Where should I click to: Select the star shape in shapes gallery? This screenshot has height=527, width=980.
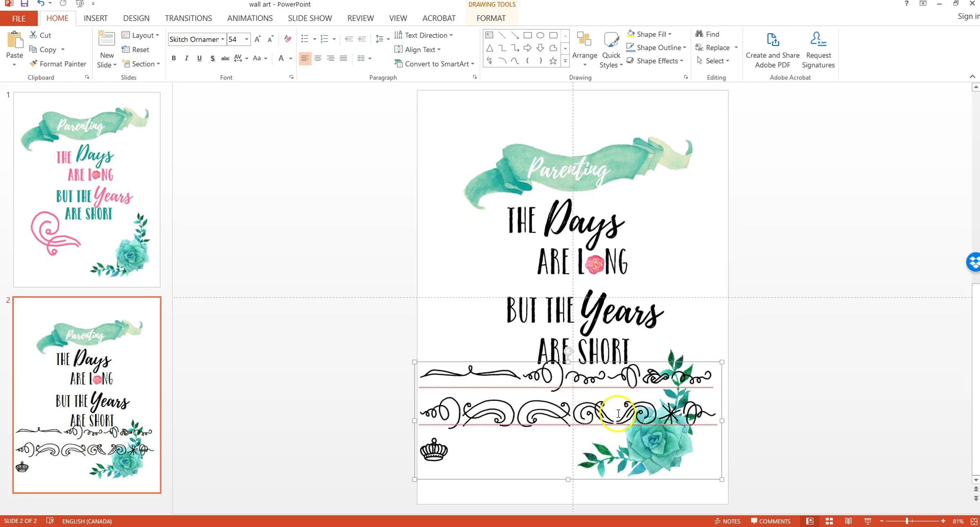click(x=553, y=61)
